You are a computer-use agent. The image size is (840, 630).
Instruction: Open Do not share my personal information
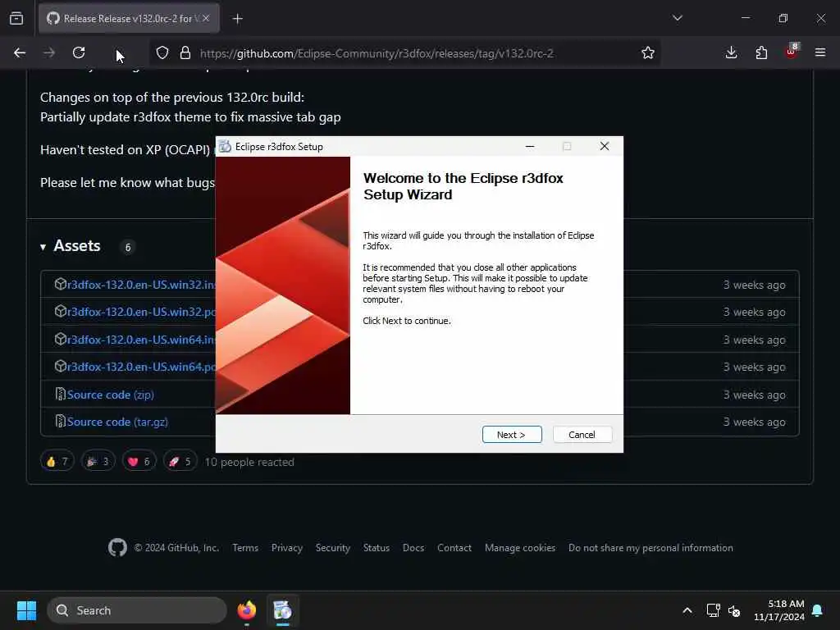click(651, 548)
